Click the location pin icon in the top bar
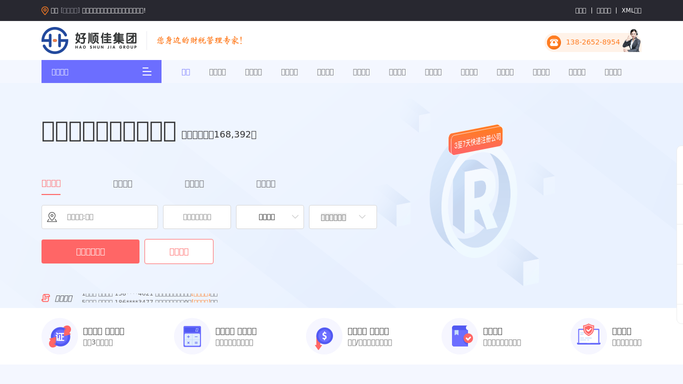The width and height of the screenshot is (683, 384). click(x=44, y=10)
